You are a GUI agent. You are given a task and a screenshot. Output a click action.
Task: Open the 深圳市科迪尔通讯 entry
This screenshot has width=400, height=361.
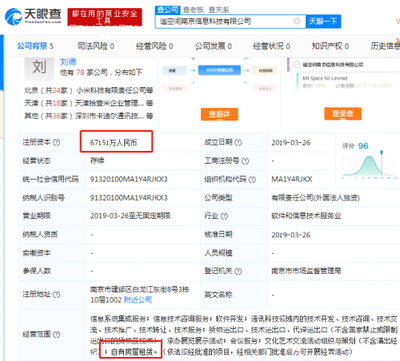click(109, 116)
